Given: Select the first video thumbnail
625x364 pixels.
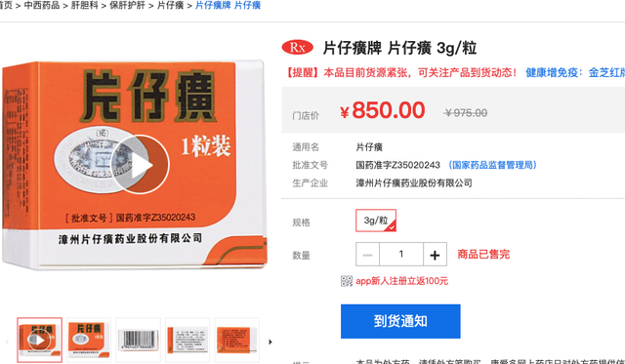Looking at the screenshot, I should 39,340.
